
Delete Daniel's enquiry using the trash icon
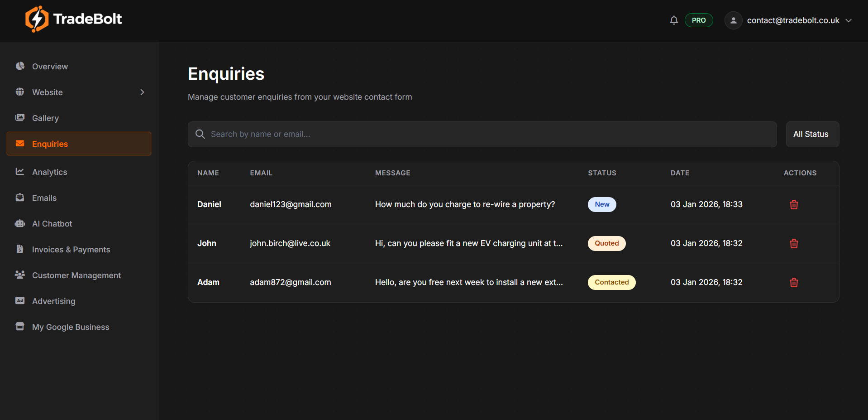(793, 204)
